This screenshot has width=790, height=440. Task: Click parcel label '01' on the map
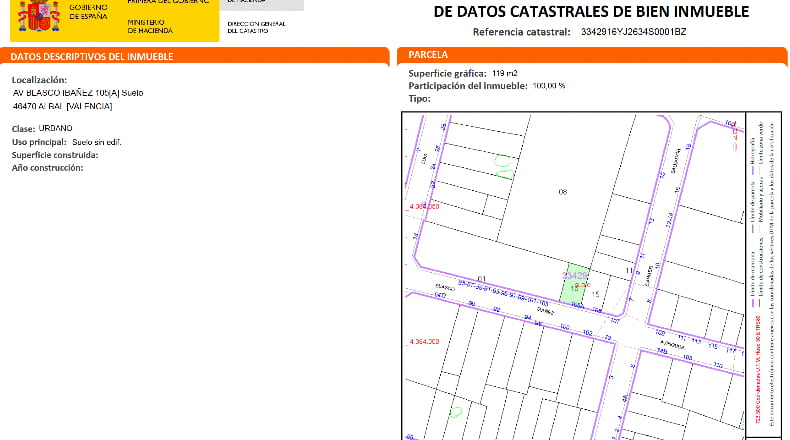481,279
